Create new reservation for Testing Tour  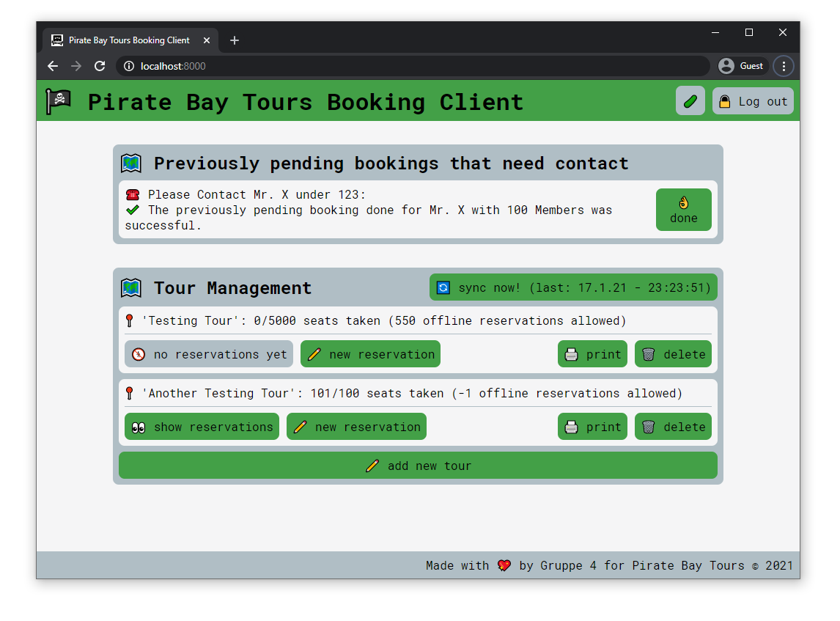[x=370, y=354]
